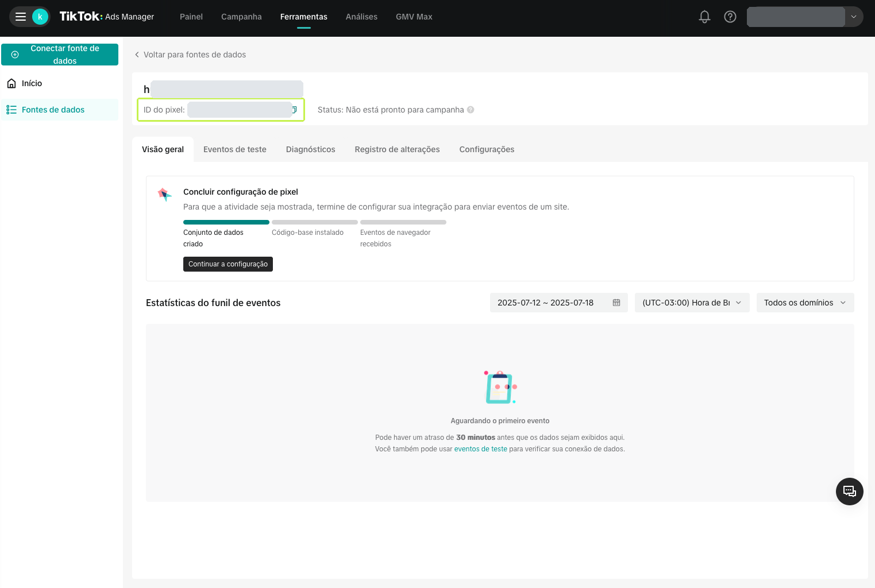Click the Status: Não está pronto para campanha text

click(391, 110)
